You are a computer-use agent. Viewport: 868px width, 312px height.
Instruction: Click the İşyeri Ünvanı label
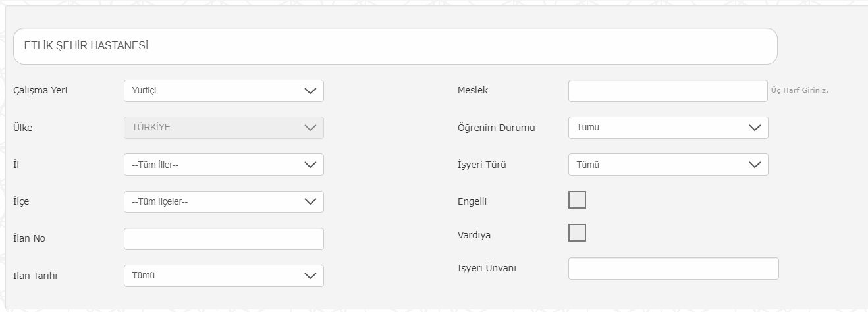tap(487, 269)
